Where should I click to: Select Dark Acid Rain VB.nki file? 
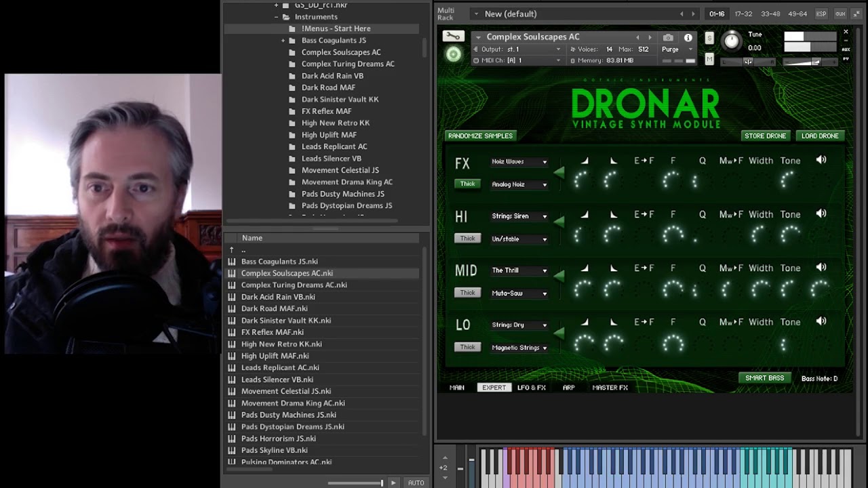coord(278,297)
